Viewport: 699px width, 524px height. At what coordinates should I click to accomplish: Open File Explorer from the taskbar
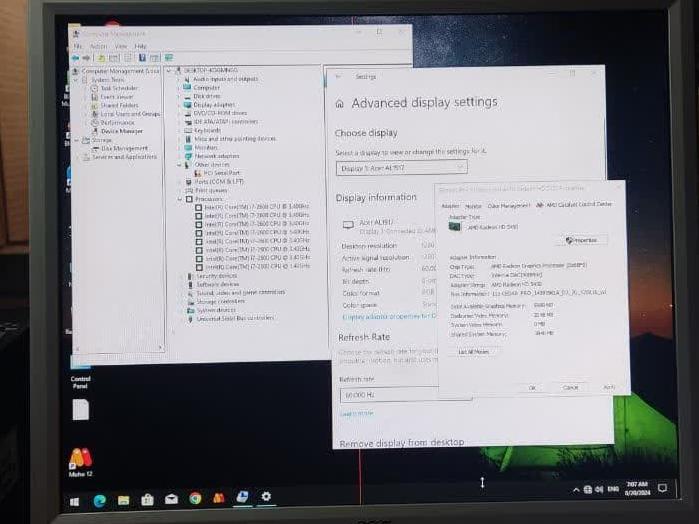tap(123, 500)
